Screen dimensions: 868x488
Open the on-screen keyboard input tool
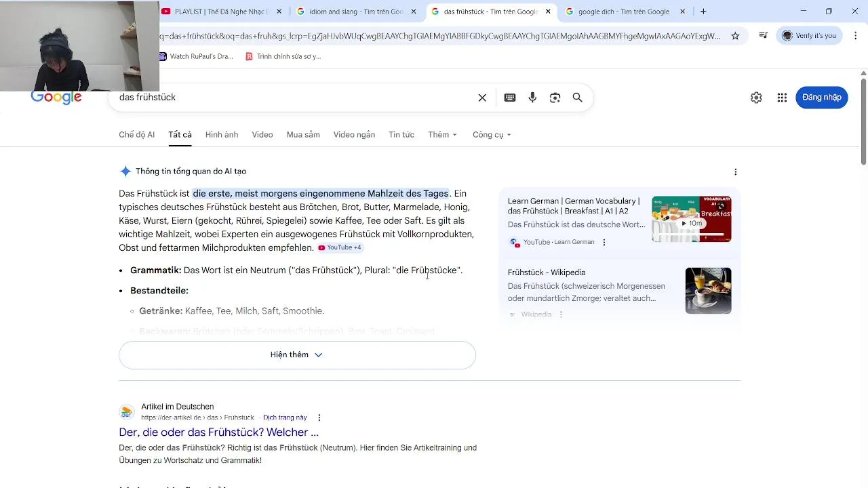pyautogui.click(x=510, y=98)
